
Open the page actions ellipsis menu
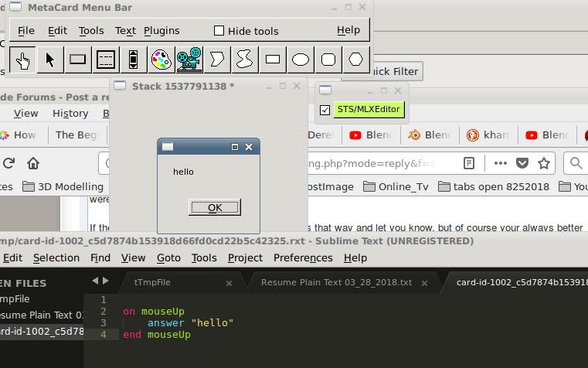(x=500, y=163)
